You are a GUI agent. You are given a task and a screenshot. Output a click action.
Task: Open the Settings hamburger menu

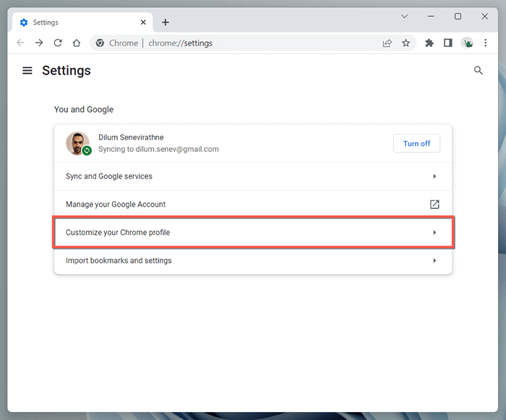click(x=27, y=70)
